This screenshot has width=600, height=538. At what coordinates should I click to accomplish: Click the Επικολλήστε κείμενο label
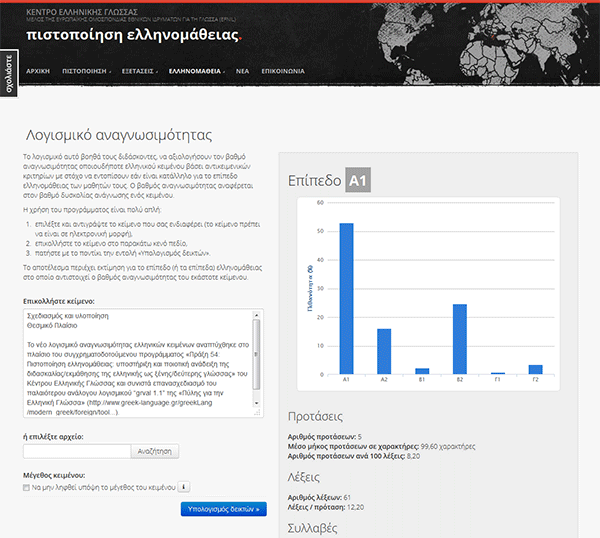(59, 302)
